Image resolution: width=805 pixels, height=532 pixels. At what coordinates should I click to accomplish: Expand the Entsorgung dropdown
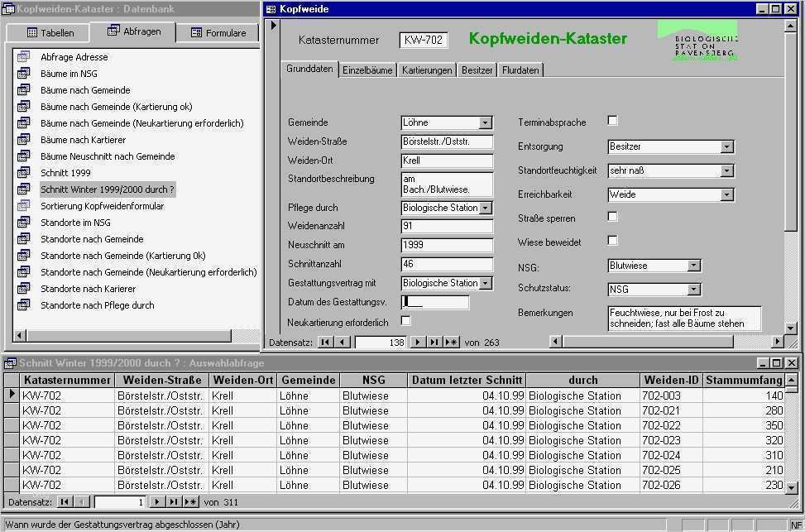[x=726, y=147]
